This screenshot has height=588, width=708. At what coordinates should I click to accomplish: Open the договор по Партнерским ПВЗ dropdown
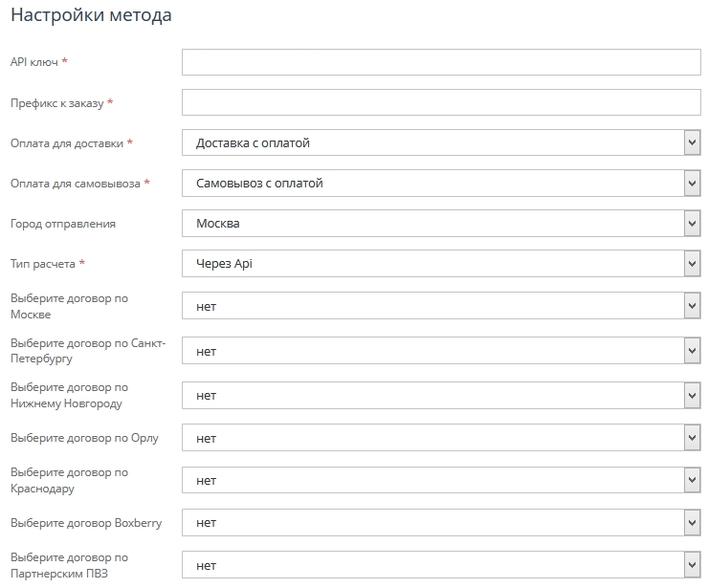441,565
